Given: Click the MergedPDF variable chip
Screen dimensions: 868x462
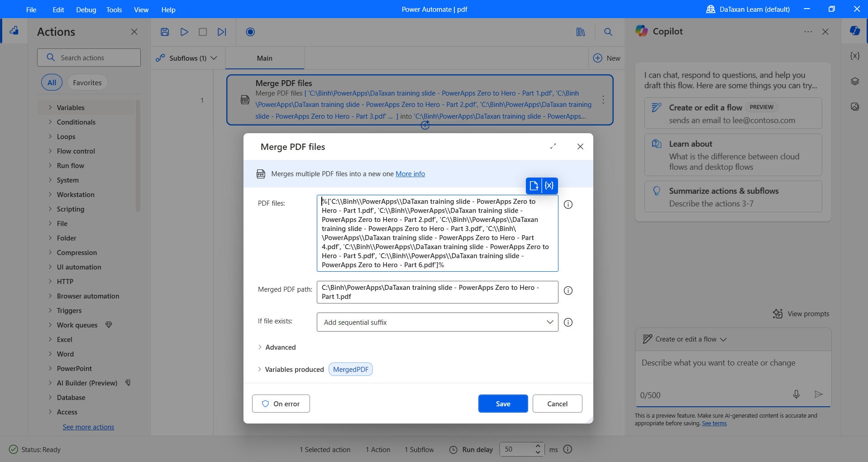Looking at the screenshot, I should tap(351, 370).
